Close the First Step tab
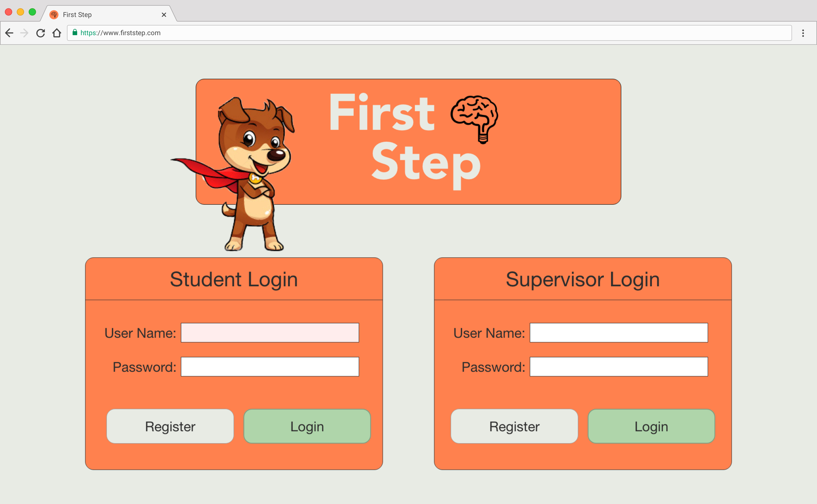 tap(164, 15)
